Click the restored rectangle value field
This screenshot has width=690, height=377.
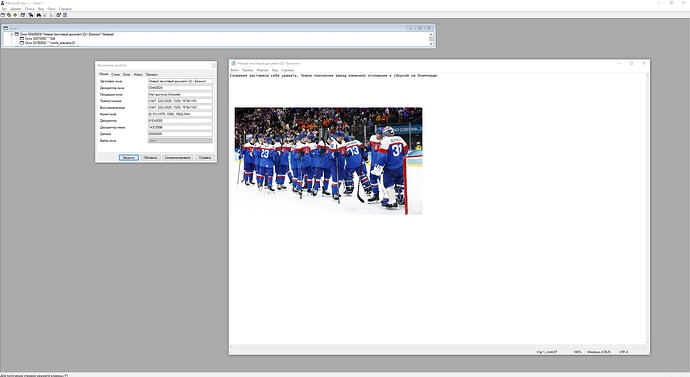point(180,107)
